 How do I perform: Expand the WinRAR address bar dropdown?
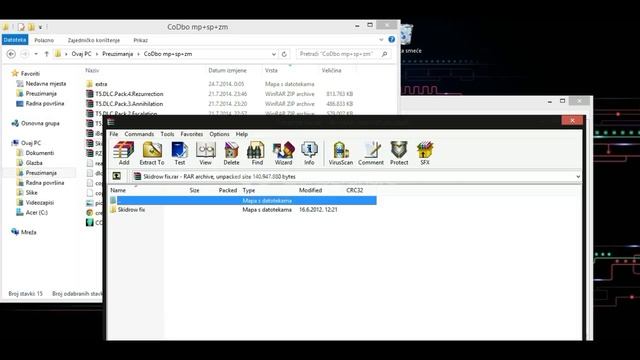coord(578,177)
